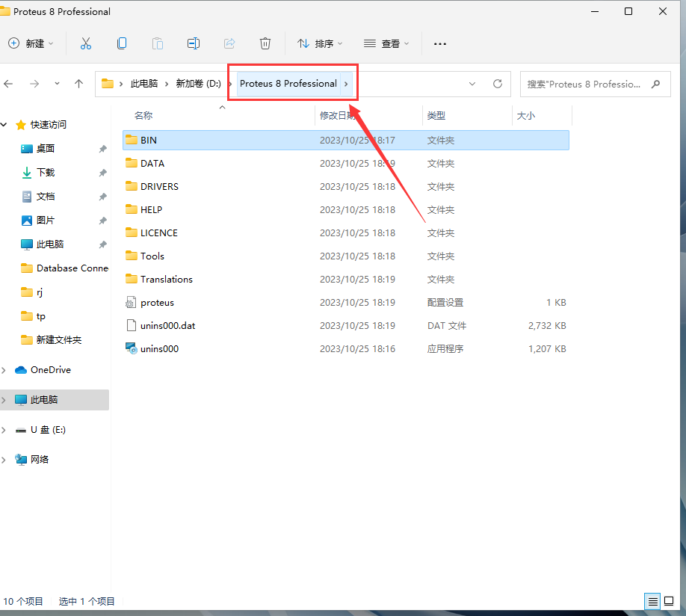
Task: Open tp folder in sidebar
Action: click(40, 316)
